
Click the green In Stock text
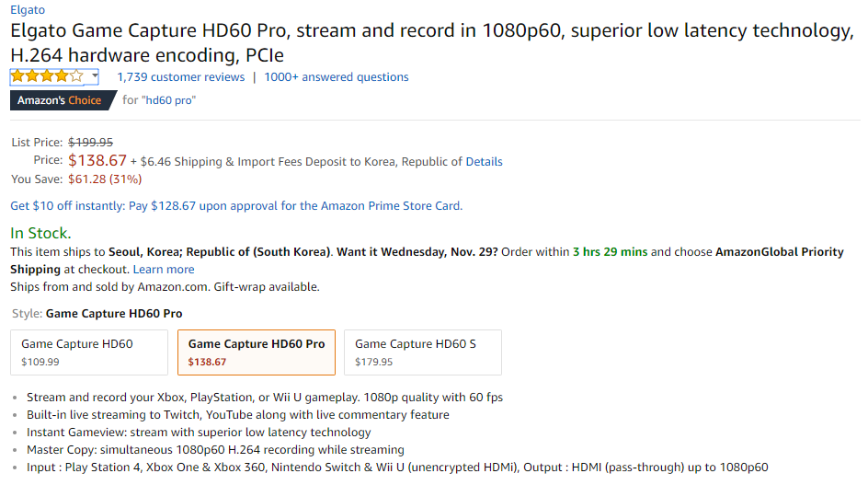tap(40, 234)
